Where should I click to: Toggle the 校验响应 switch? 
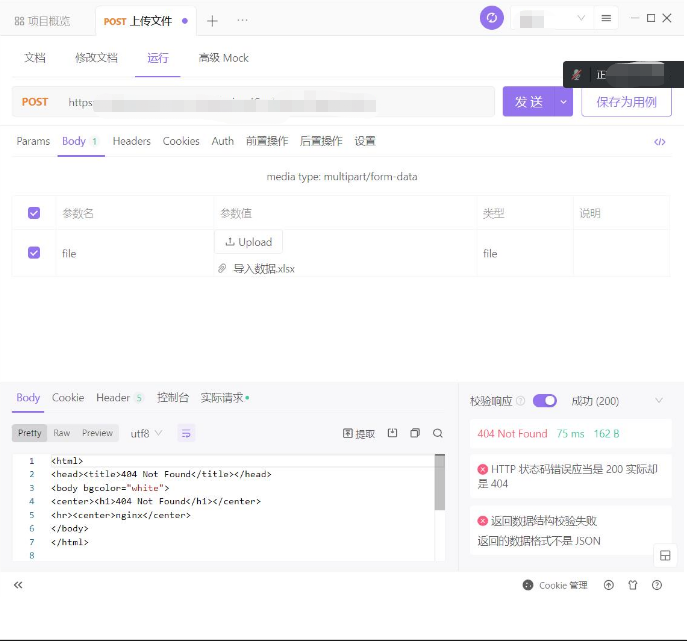pos(545,400)
